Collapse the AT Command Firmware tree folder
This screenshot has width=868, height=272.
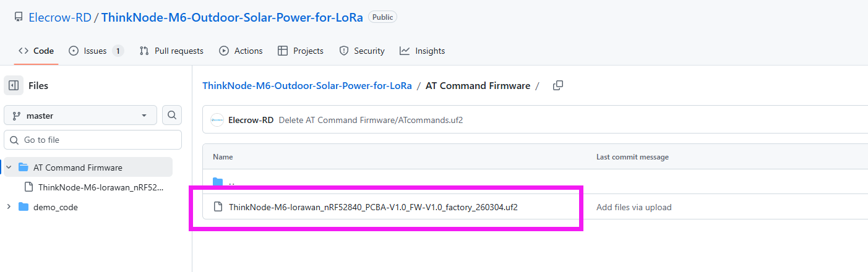click(9, 168)
